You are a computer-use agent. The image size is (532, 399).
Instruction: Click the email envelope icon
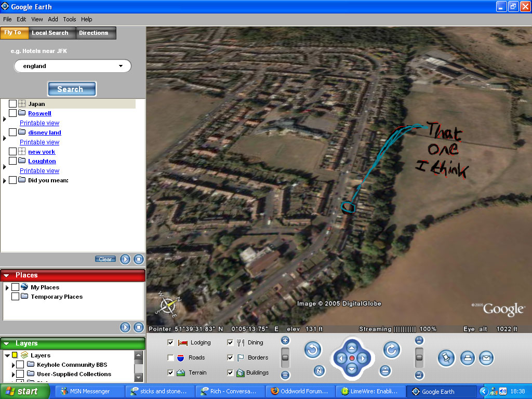click(x=486, y=357)
